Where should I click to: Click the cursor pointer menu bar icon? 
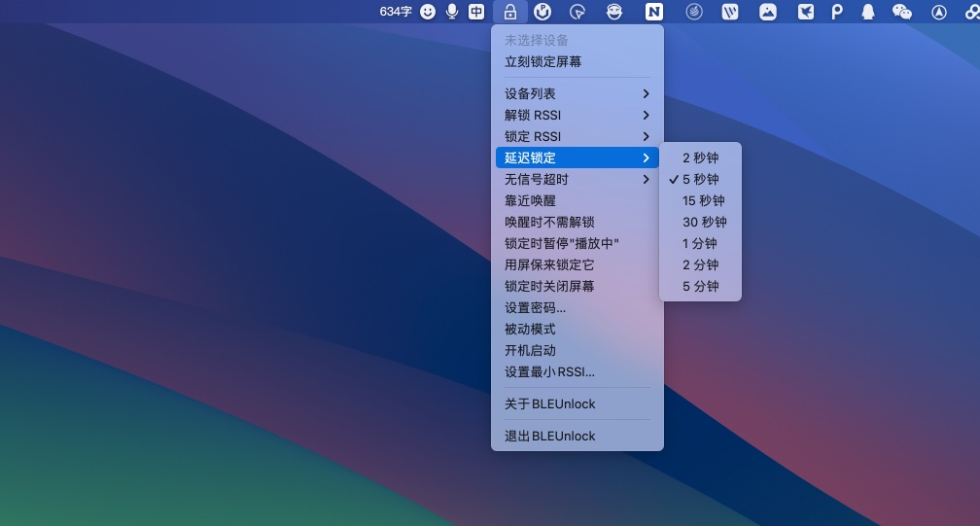577,12
